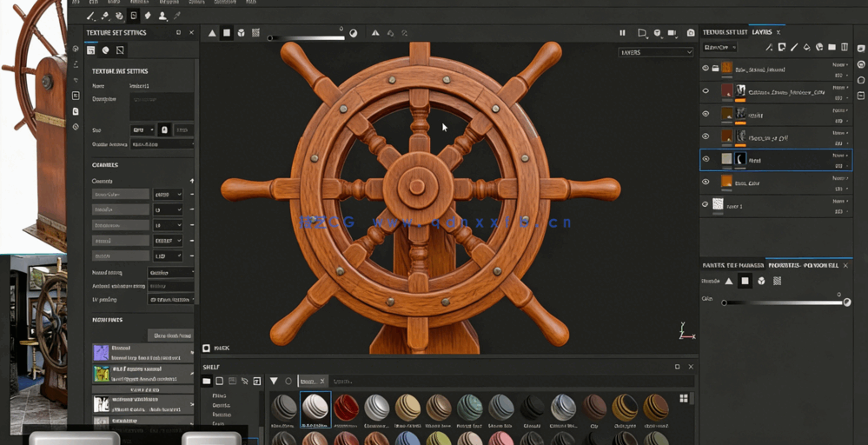Click the Description text box
The height and width of the screenshot is (445, 868).
162,106
